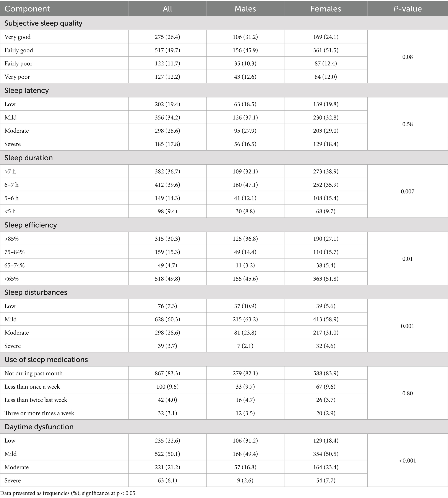This screenshot has width=448, height=498.
Task: Click the All column header
Action: click(167, 9)
